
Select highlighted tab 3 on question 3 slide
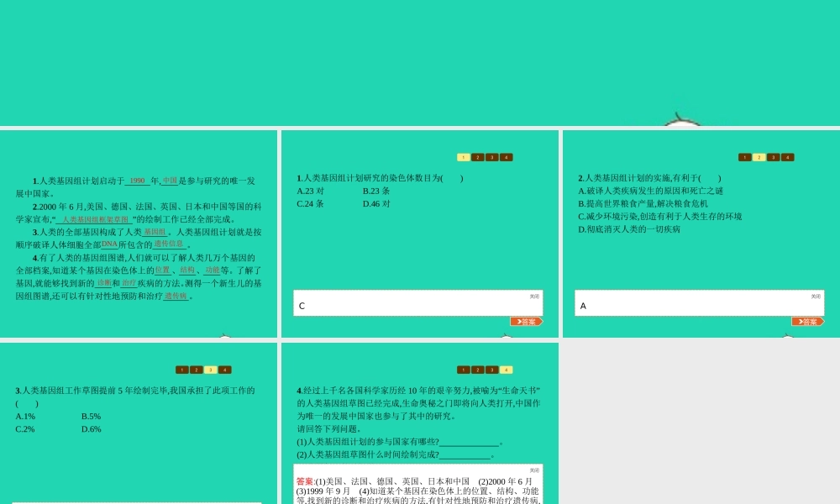pos(210,370)
